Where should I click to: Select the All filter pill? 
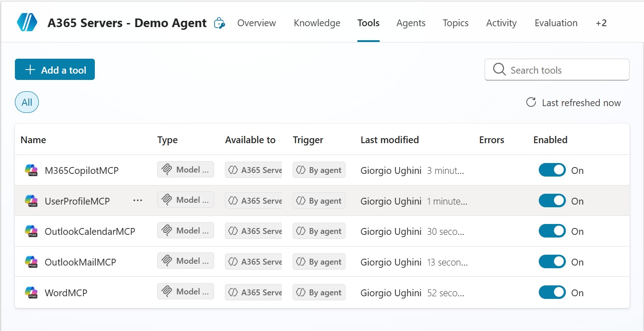(x=27, y=103)
